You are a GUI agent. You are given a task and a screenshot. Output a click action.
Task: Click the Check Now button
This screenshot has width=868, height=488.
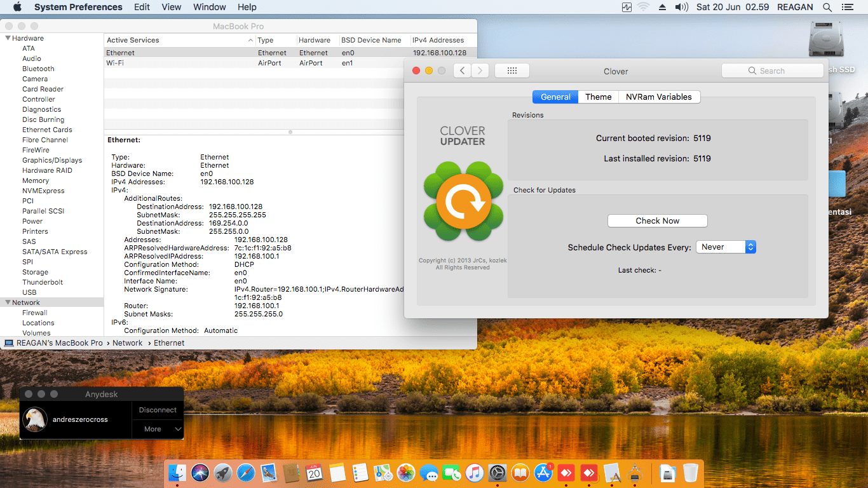point(658,220)
